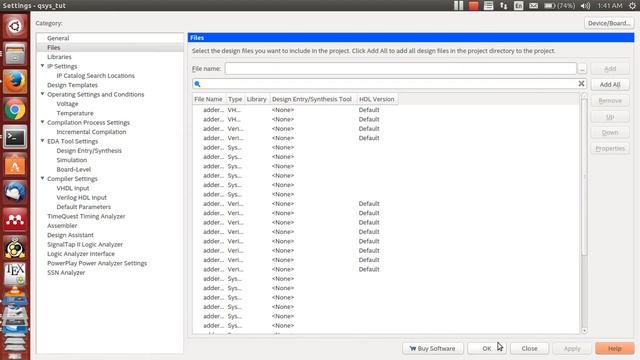Click the magnifier icon in the filter box
Viewport: 640px width, 360px height.
click(x=198, y=84)
